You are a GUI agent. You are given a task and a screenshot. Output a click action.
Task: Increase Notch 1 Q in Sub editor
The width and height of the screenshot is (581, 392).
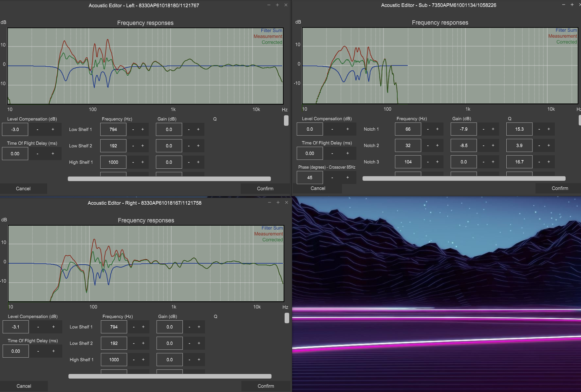click(549, 129)
